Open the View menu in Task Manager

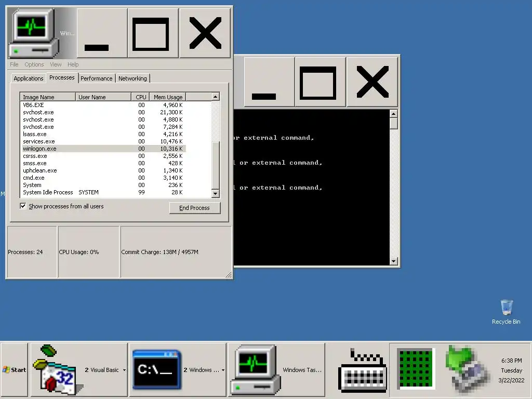(56, 64)
